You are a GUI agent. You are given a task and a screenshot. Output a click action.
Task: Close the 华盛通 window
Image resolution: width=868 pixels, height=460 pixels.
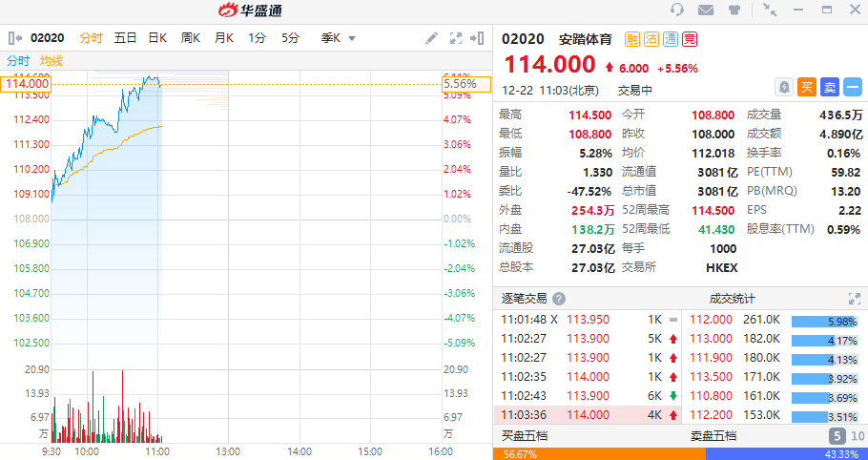[855, 10]
